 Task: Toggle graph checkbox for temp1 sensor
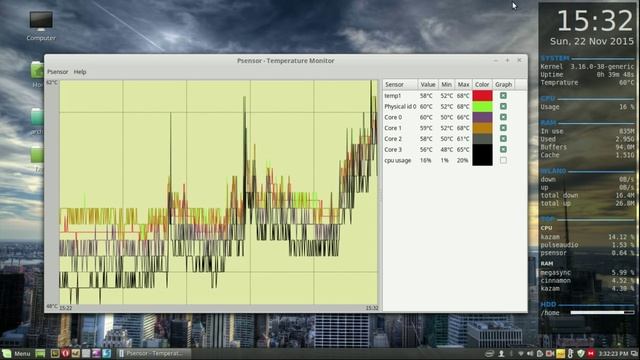click(503, 96)
